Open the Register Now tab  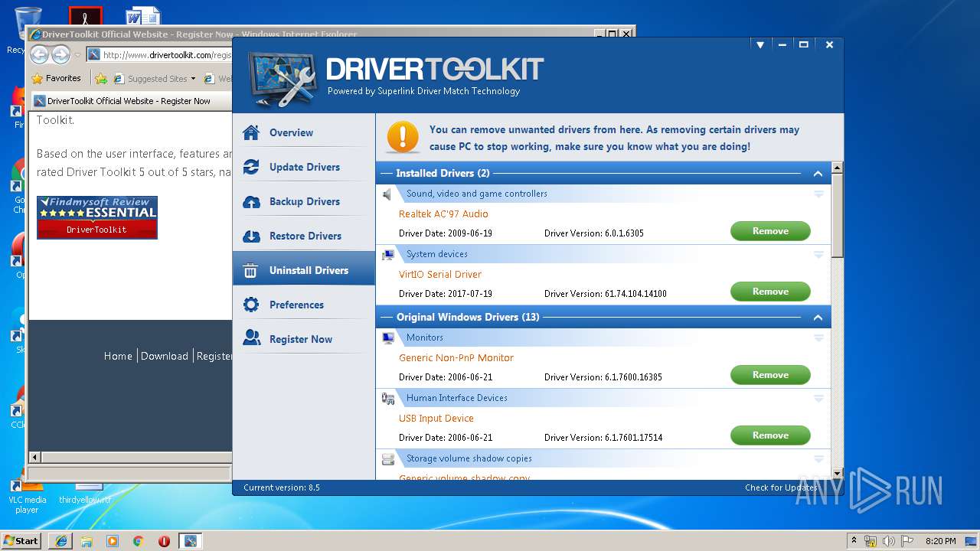pyautogui.click(x=303, y=339)
